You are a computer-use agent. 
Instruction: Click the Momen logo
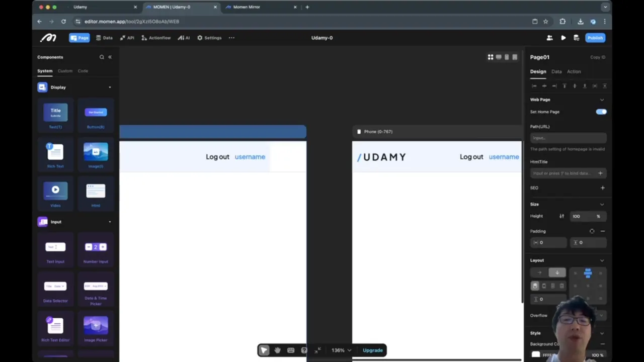click(49, 38)
